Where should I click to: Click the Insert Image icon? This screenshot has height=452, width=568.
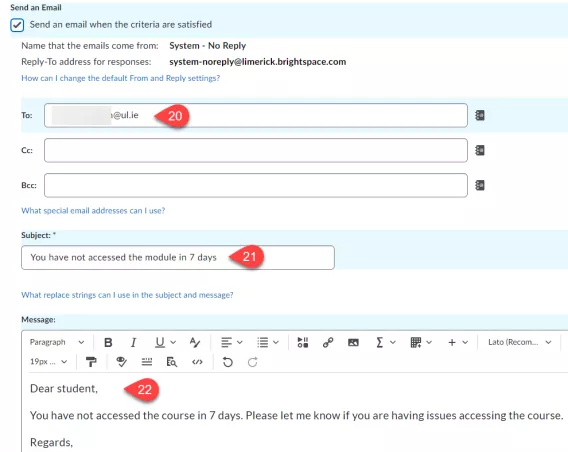tap(353, 342)
